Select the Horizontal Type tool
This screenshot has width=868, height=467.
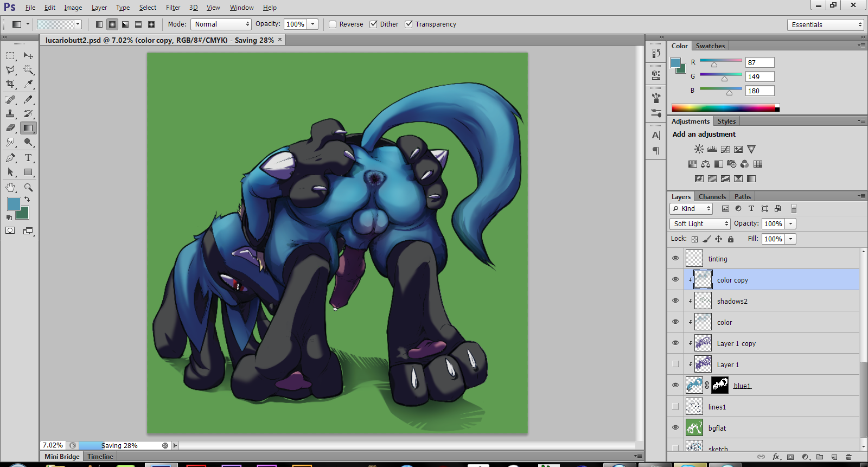click(x=28, y=158)
